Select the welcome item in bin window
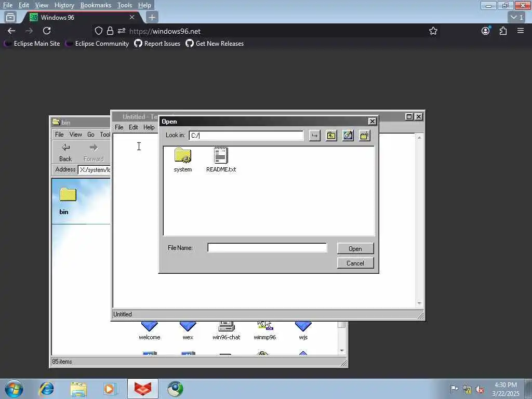Image resolution: width=532 pixels, height=399 pixels. pos(150,331)
